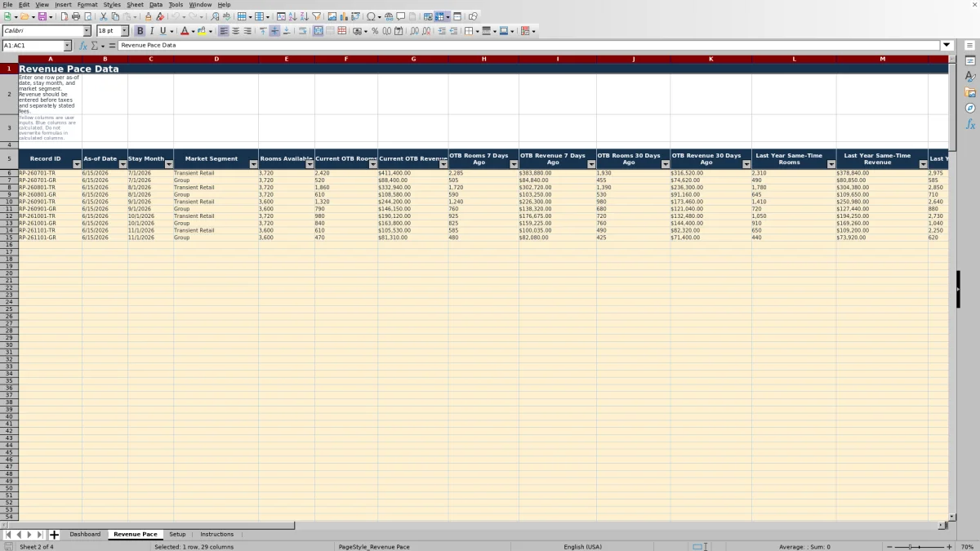Click the Zoom In plus button
Screen dimensions: 980x551
949,547
